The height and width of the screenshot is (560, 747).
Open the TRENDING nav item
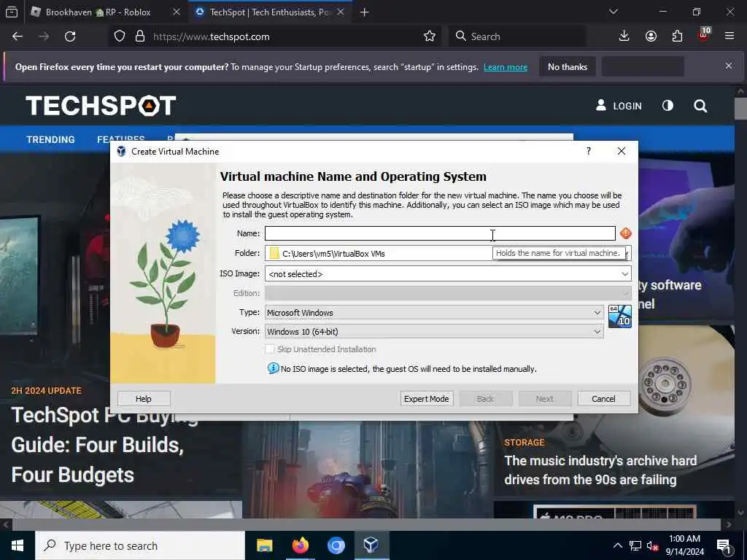(x=50, y=139)
